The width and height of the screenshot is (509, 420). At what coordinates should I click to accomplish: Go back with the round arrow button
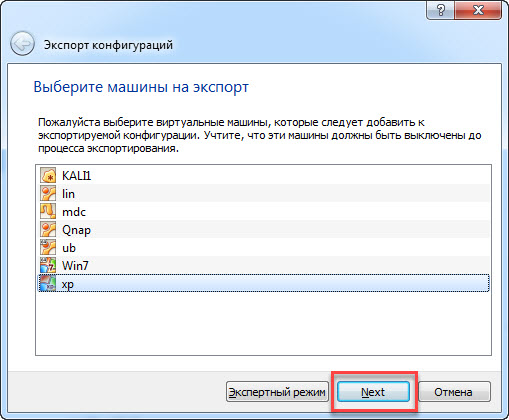pyautogui.click(x=22, y=44)
